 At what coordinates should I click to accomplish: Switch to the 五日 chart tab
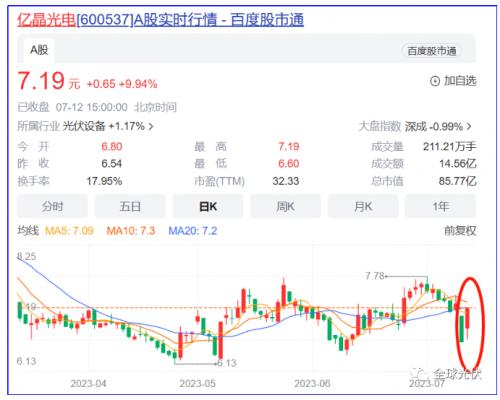(x=130, y=207)
